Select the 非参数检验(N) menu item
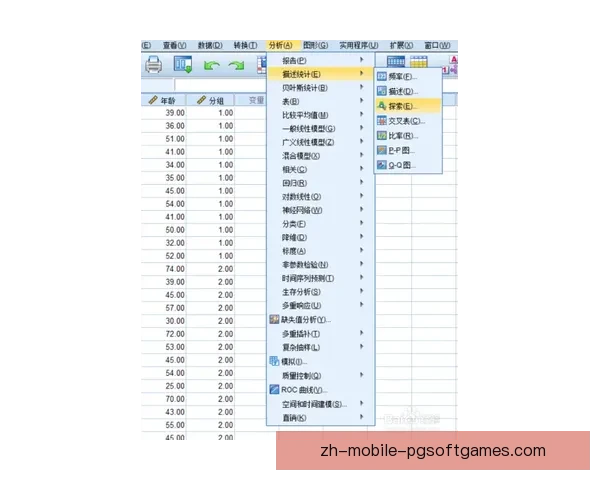This screenshot has width=600, height=480. pos(320,264)
